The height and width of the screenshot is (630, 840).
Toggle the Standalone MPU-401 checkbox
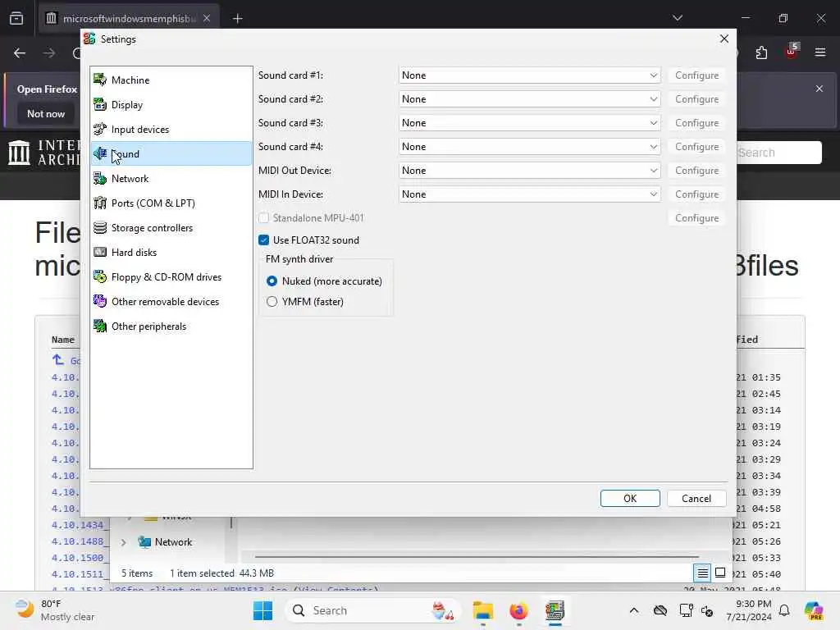[x=263, y=218]
